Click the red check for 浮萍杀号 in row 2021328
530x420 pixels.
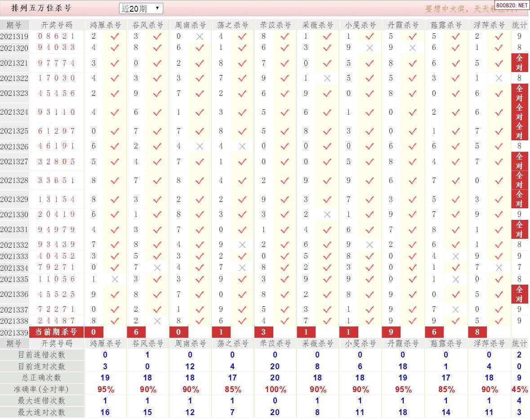(x=499, y=181)
